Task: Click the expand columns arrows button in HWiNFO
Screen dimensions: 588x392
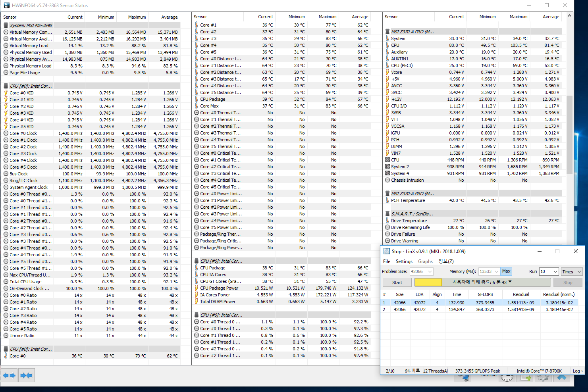Action: 9,375
